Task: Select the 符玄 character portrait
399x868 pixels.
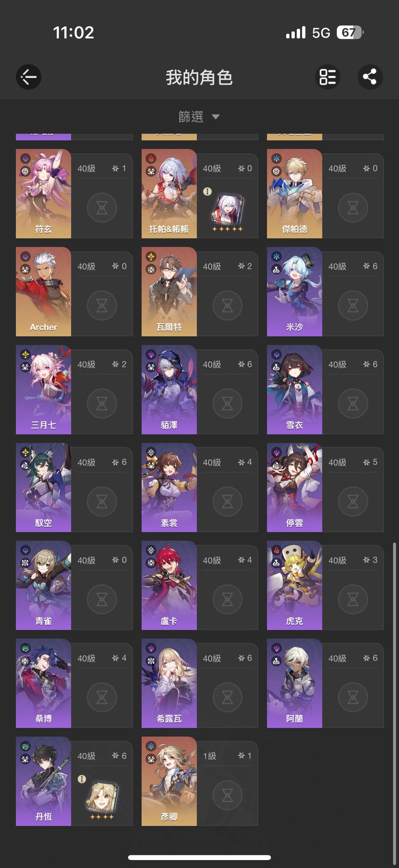Action: click(x=44, y=194)
